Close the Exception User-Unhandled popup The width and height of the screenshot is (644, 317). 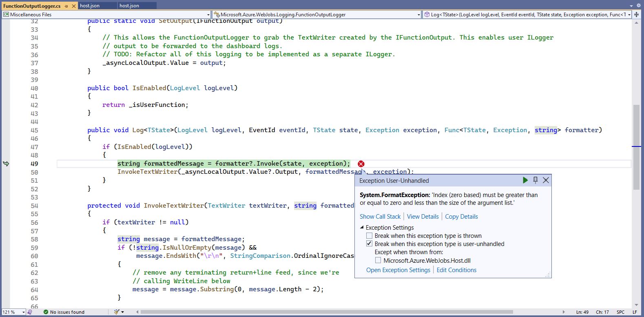coord(546,180)
